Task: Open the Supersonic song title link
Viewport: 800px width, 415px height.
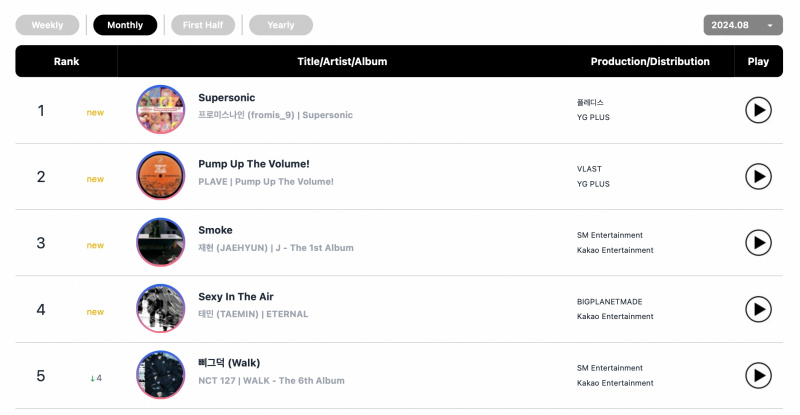Action: 227,97
